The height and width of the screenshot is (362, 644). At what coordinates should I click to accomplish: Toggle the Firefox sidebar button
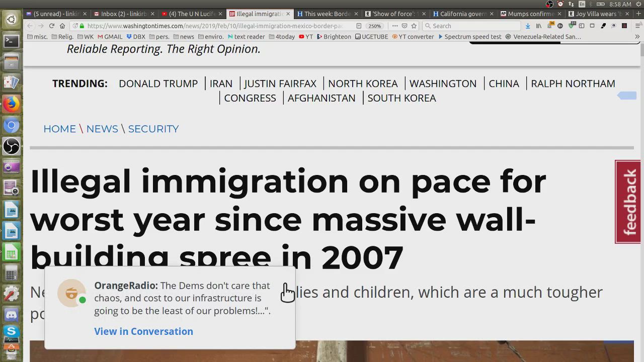(x=581, y=26)
